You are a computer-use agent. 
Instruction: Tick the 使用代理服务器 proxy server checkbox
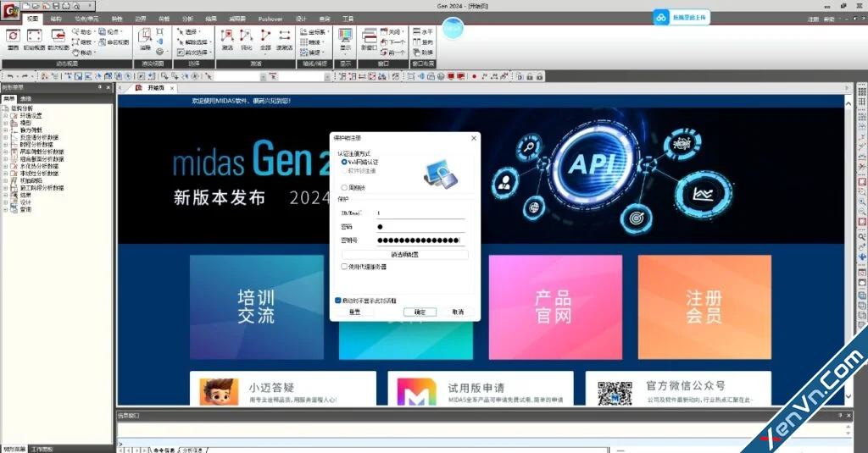click(344, 267)
